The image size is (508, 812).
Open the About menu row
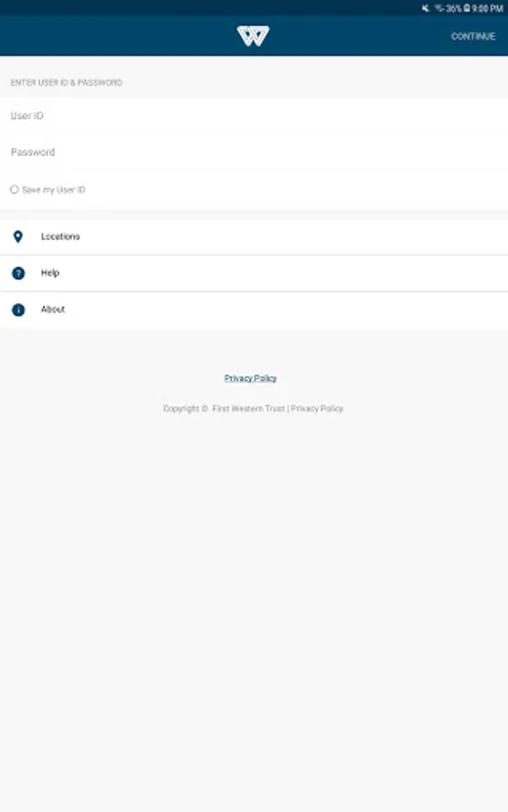[254, 309]
